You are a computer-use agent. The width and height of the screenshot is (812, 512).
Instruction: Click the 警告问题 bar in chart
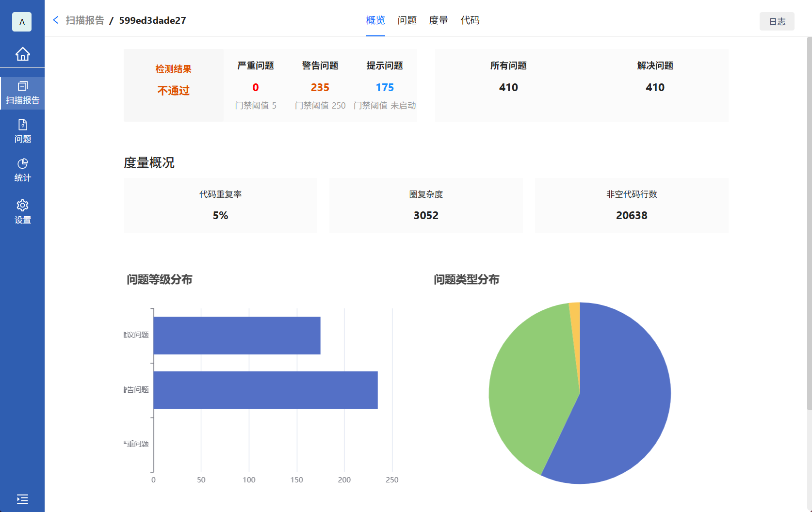click(x=265, y=390)
